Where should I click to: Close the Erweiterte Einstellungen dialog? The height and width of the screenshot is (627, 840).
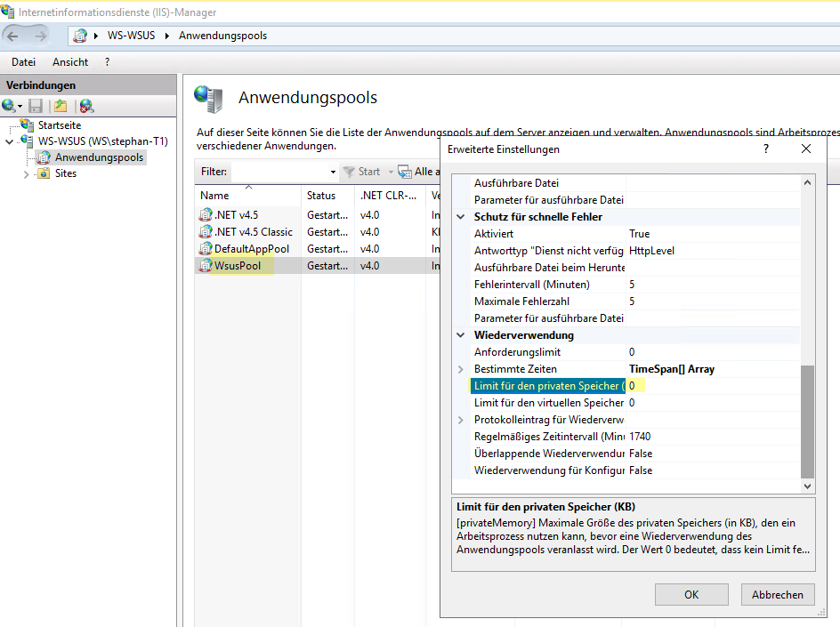[805, 149]
